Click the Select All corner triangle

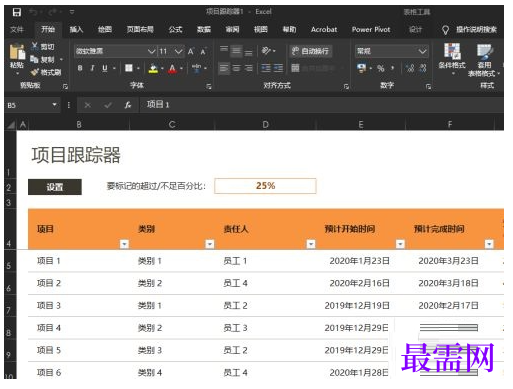(x=11, y=125)
